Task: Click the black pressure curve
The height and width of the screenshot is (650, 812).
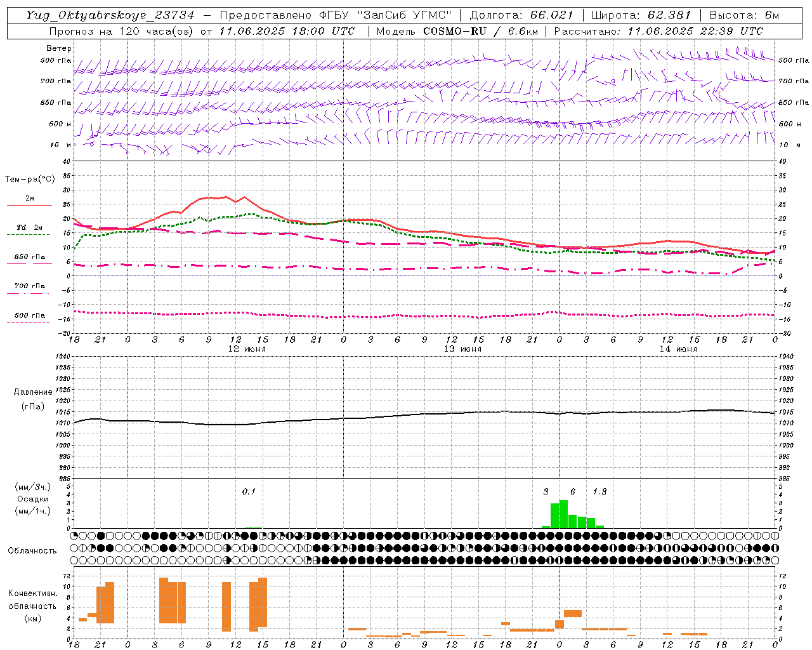Action: (x=425, y=415)
